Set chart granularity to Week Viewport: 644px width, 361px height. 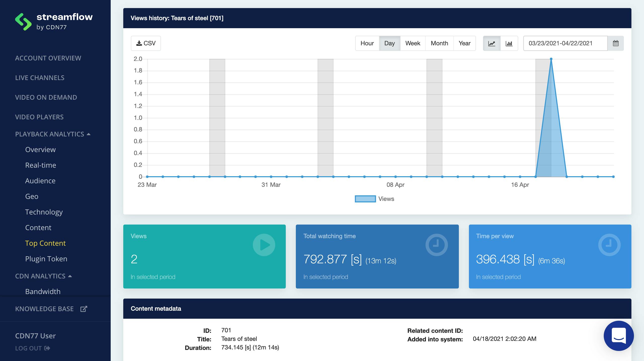click(413, 43)
